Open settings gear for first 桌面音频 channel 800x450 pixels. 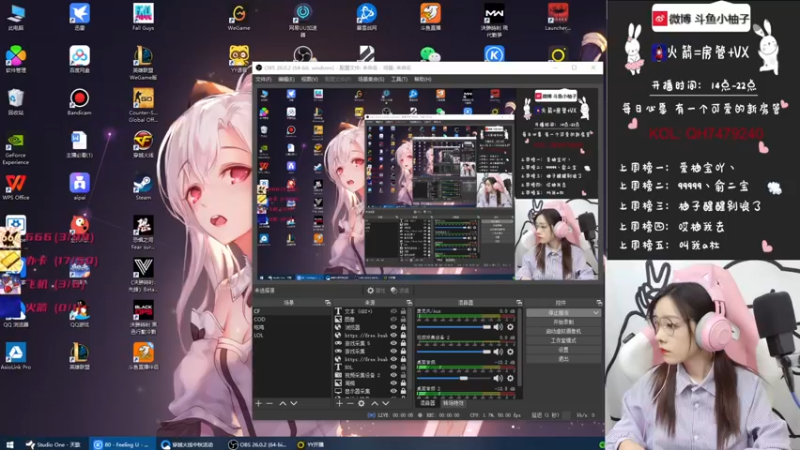[510, 378]
